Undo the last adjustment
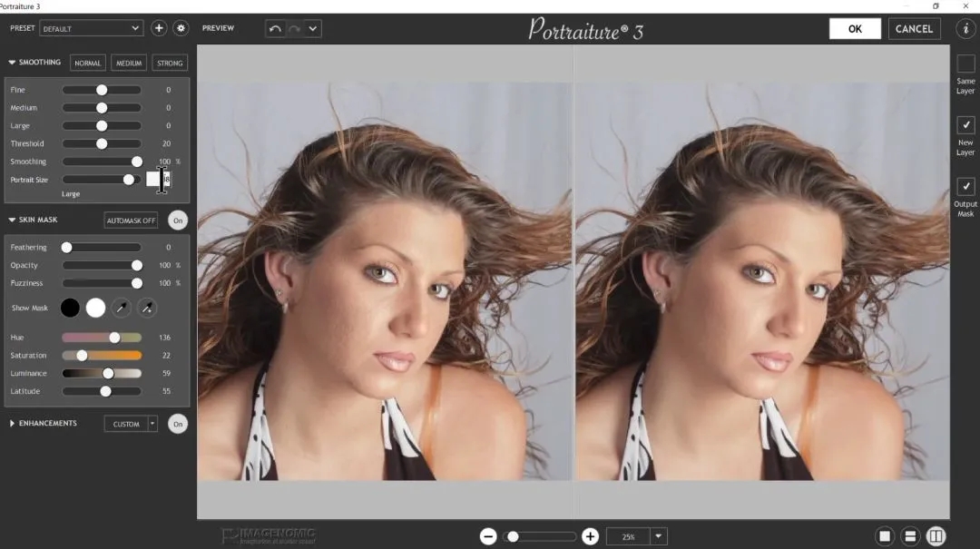The width and height of the screenshot is (980, 549). pos(275,29)
